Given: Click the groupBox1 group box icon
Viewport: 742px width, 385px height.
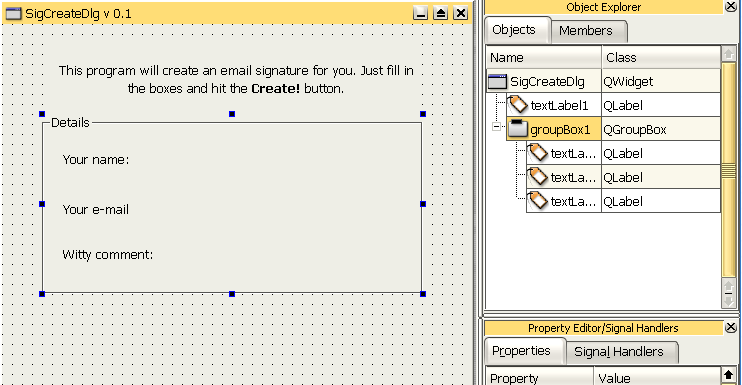Looking at the screenshot, I should [517, 129].
